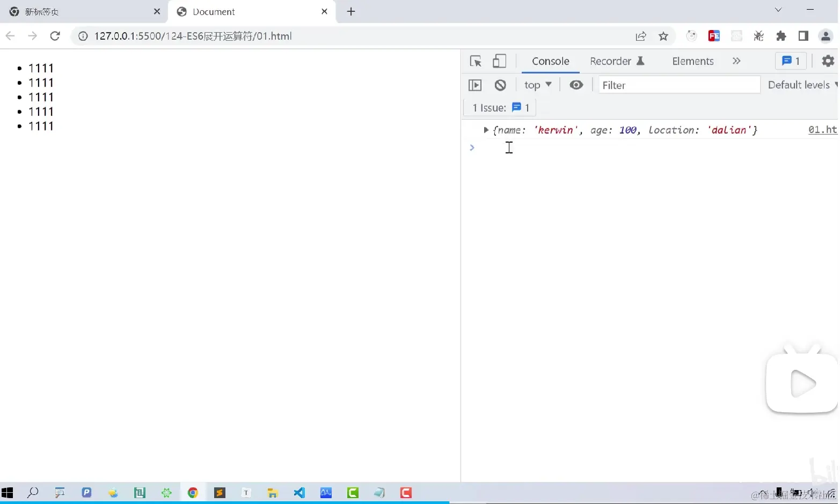Toggle the browser side panel

[x=803, y=36]
